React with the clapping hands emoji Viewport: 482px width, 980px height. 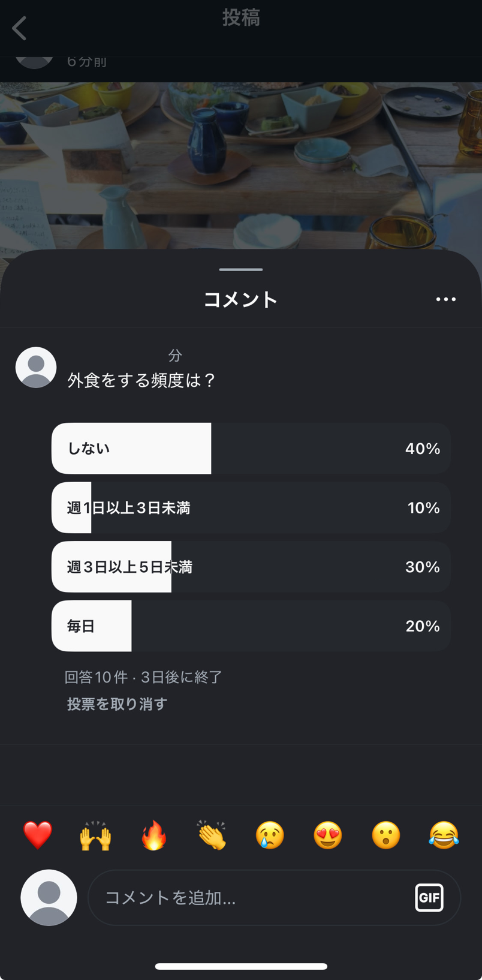click(212, 835)
